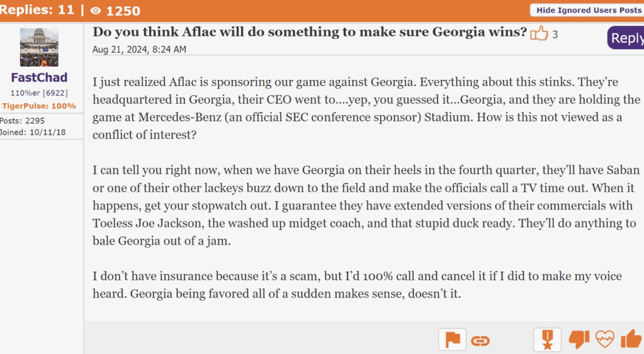Screen dimensions: 644x354
Task: Flag this post with the flag icon
Action: point(452,340)
